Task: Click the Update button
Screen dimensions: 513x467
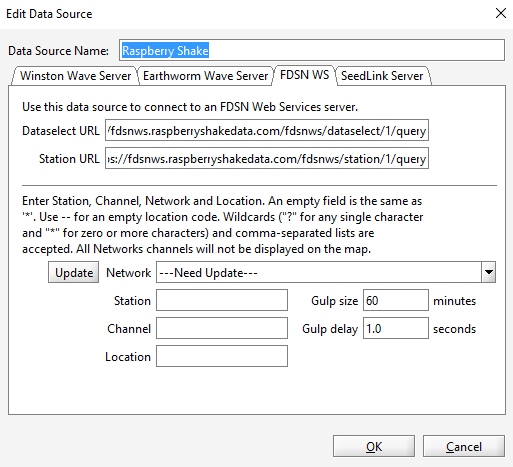Action: (x=74, y=272)
